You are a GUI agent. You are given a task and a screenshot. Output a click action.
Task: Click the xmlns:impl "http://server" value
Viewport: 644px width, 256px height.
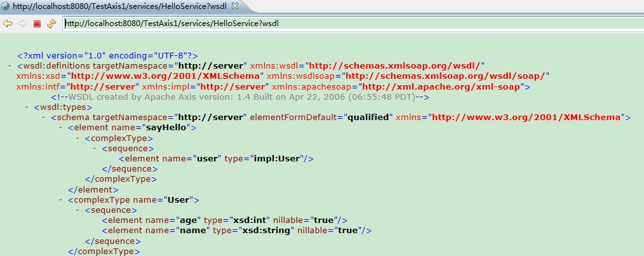pyautogui.click(x=233, y=86)
